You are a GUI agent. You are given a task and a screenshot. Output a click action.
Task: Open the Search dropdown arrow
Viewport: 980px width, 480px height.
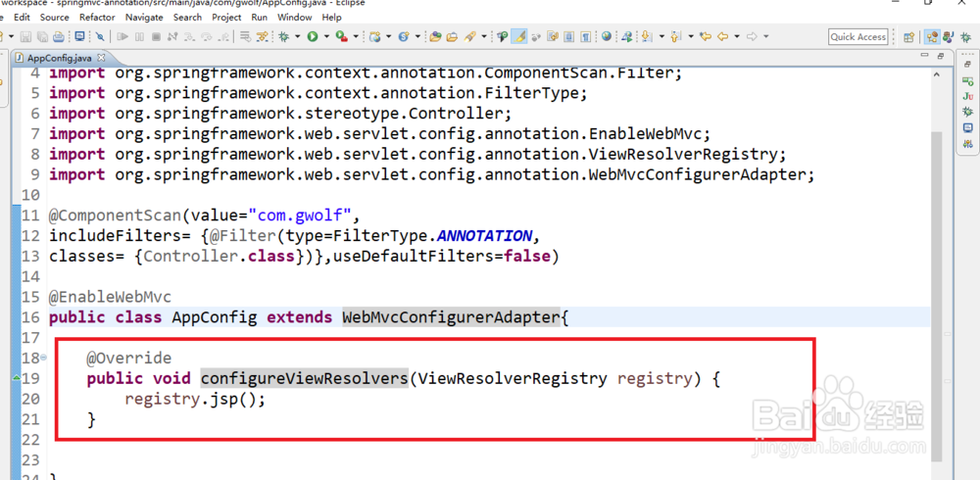(484, 37)
